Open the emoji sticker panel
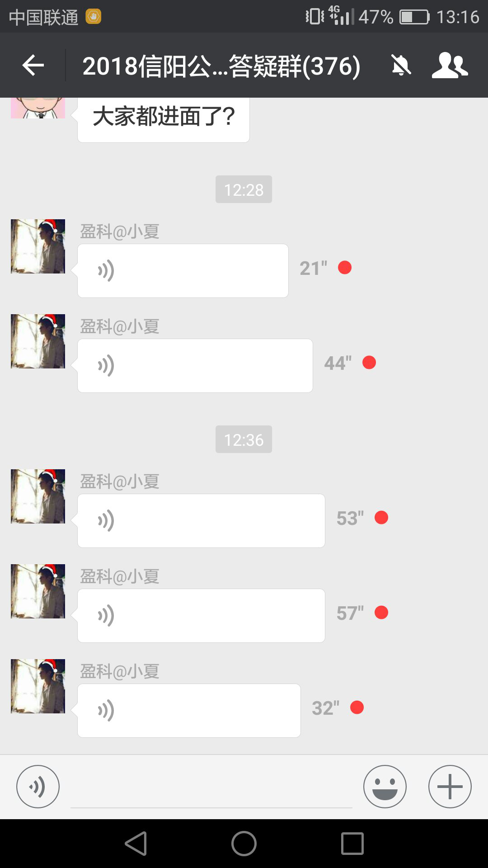The width and height of the screenshot is (488, 868). click(385, 787)
